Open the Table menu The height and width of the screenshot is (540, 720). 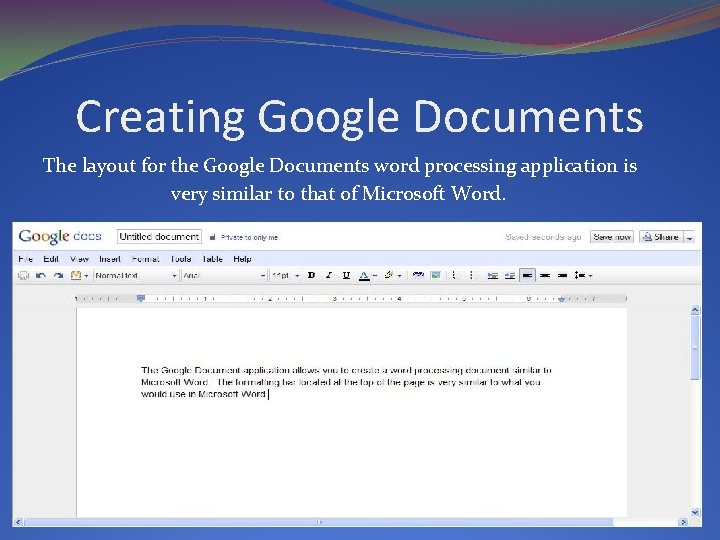(x=212, y=259)
